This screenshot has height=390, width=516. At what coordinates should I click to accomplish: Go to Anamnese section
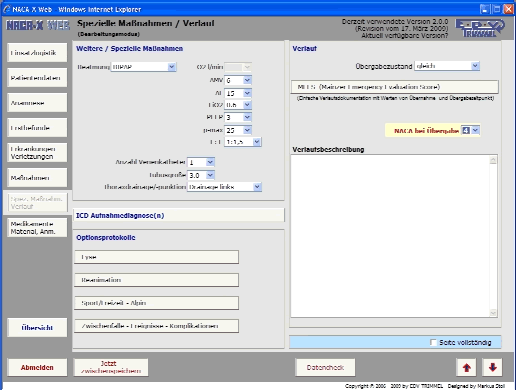click(37, 103)
